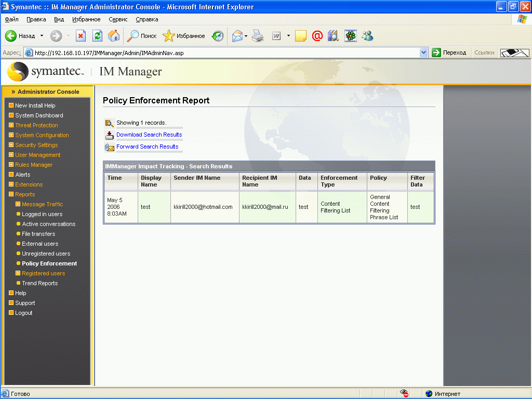Click the Search (Поиск) magnifier icon

click(x=132, y=36)
